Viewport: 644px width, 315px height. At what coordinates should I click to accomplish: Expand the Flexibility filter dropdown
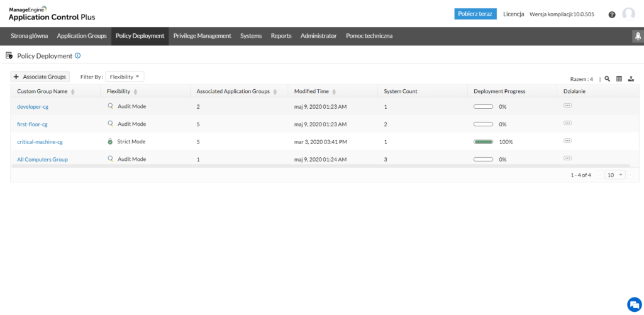pos(125,77)
